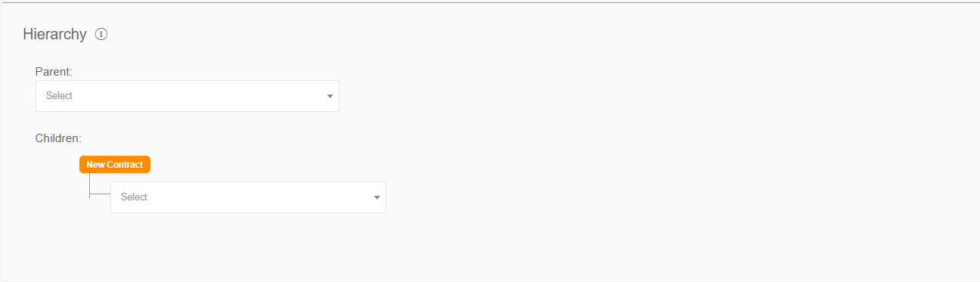The height and width of the screenshot is (282, 980).
Task: Click the orange New Contract badge
Action: click(115, 165)
